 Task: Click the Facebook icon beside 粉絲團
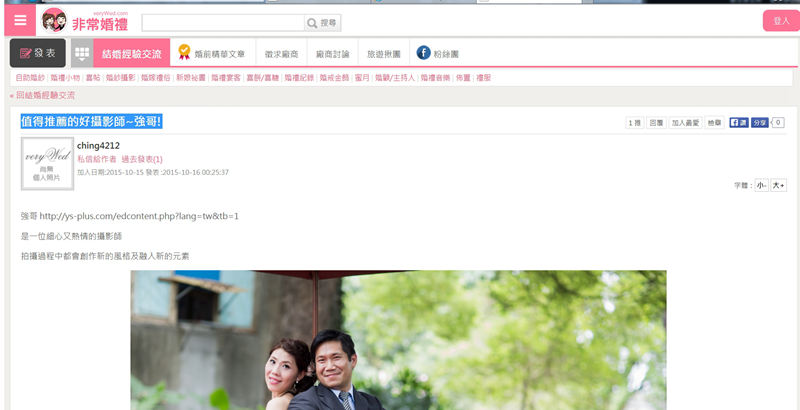pyautogui.click(x=423, y=53)
